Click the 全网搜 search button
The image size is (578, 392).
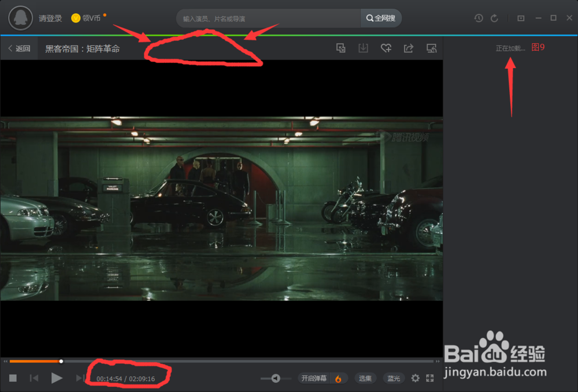(x=381, y=18)
